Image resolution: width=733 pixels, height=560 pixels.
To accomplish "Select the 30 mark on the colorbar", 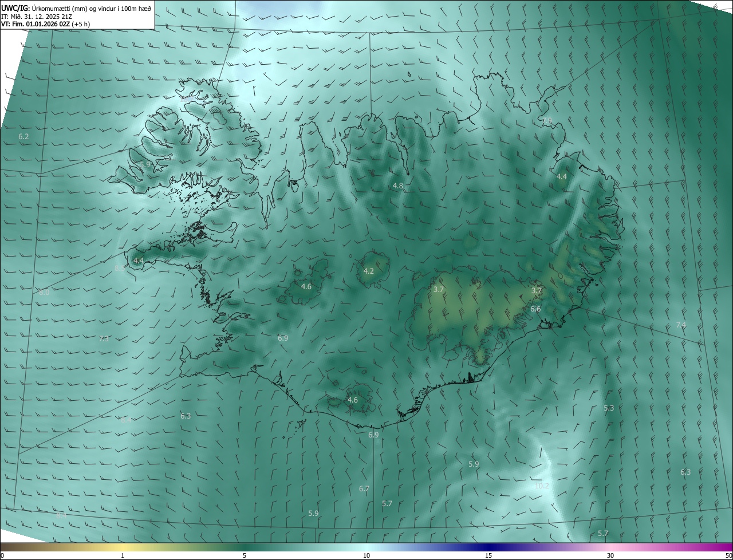I will [610, 555].
